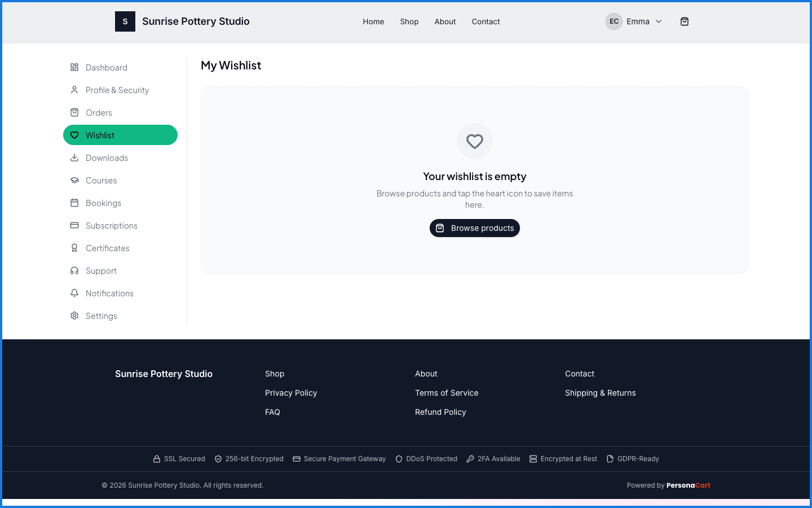Click the Certificates ribbon icon
The width and height of the screenshot is (812, 508).
[74, 248]
